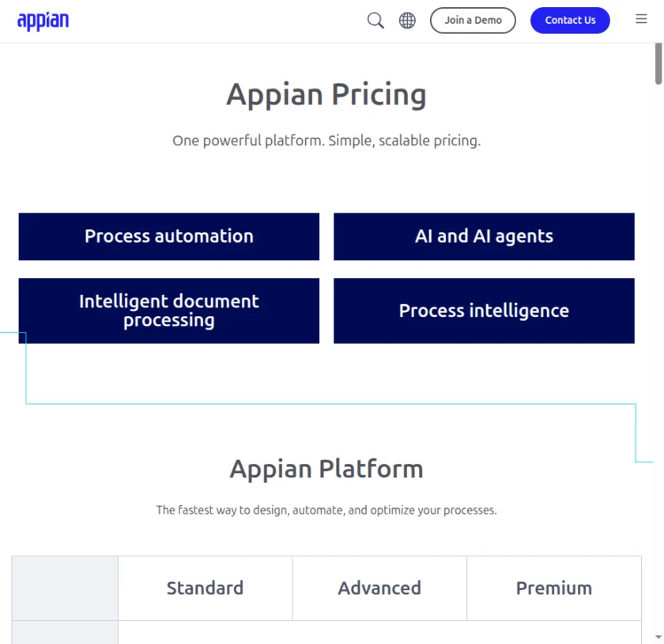The width and height of the screenshot is (664, 644).
Task: Select the Advanced plan column header
Action: tap(379, 588)
